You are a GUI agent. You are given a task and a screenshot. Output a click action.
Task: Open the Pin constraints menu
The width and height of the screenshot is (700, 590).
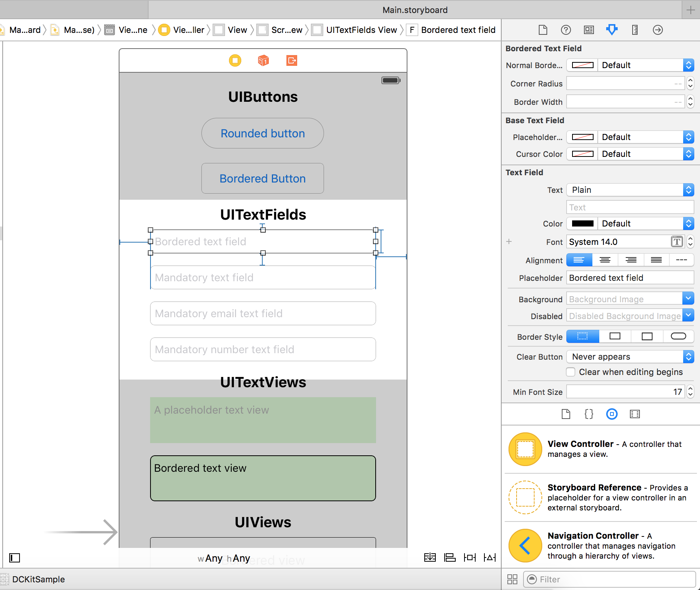(x=470, y=557)
